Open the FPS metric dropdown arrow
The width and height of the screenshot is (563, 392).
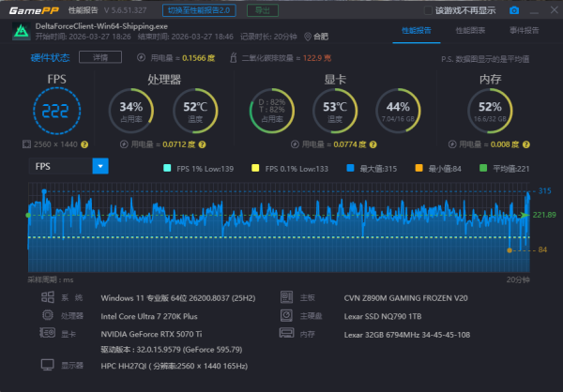(100, 166)
